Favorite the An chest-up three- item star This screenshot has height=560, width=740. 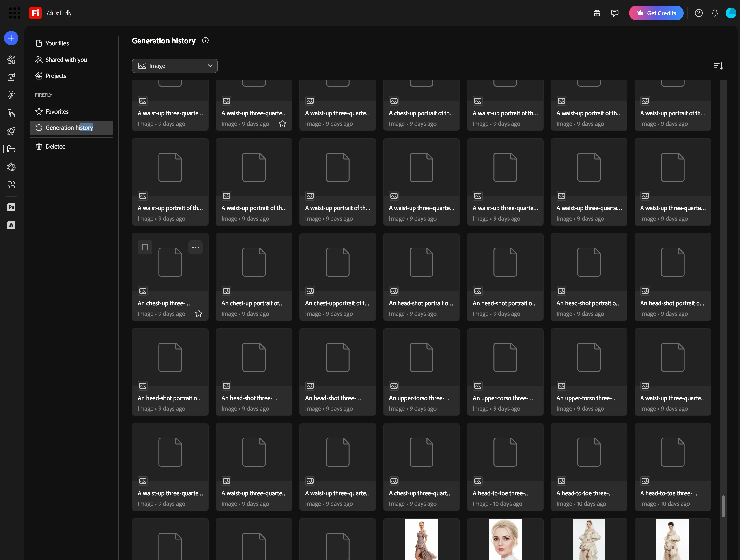199,314
